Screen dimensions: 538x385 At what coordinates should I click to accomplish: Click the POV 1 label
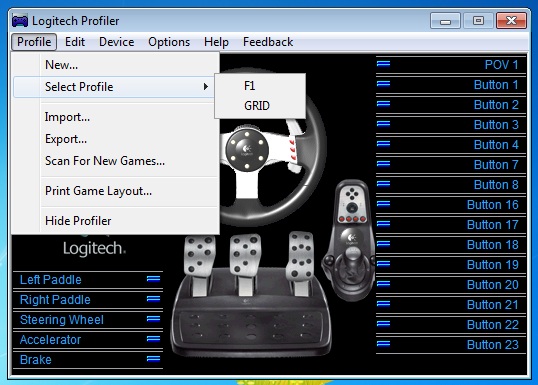[x=501, y=65]
